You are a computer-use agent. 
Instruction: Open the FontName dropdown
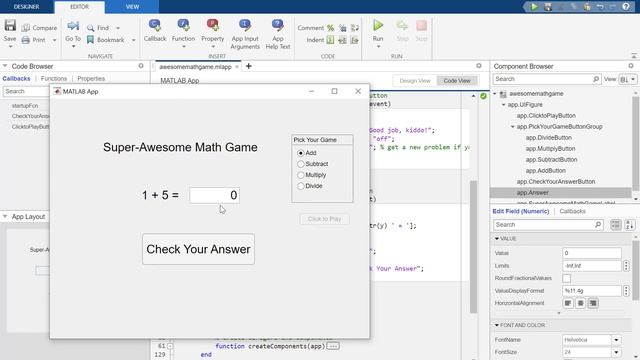click(x=616, y=340)
